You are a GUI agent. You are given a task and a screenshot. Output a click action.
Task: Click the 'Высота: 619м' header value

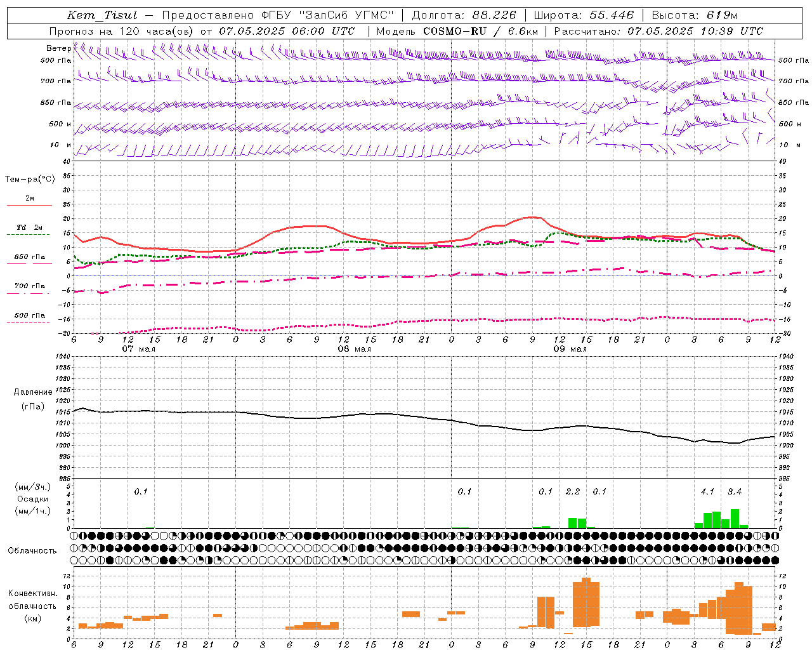coord(695,15)
